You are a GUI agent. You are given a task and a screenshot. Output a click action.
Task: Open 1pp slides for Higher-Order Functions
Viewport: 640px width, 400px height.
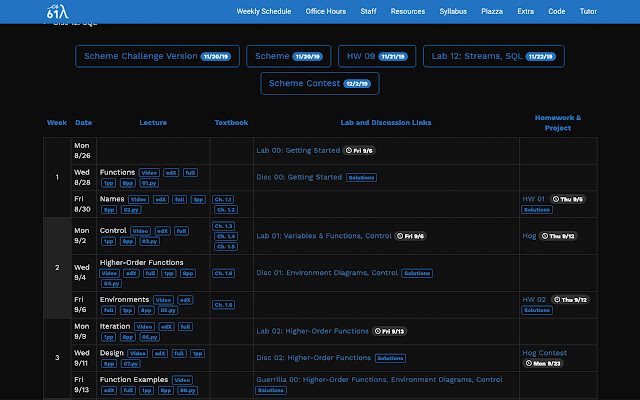[169, 273]
